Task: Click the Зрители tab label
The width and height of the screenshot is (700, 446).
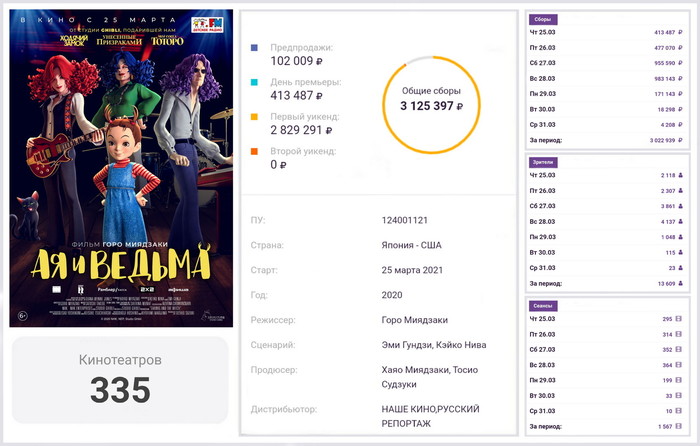Action: 545,161
